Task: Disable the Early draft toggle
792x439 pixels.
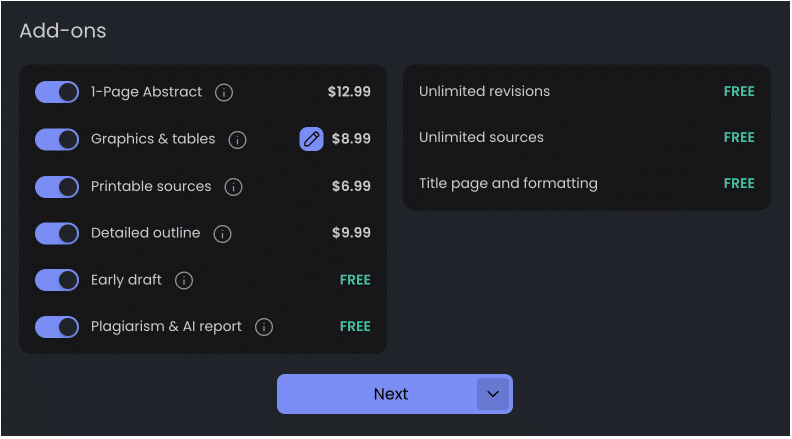Action: [x=57, y=280]
